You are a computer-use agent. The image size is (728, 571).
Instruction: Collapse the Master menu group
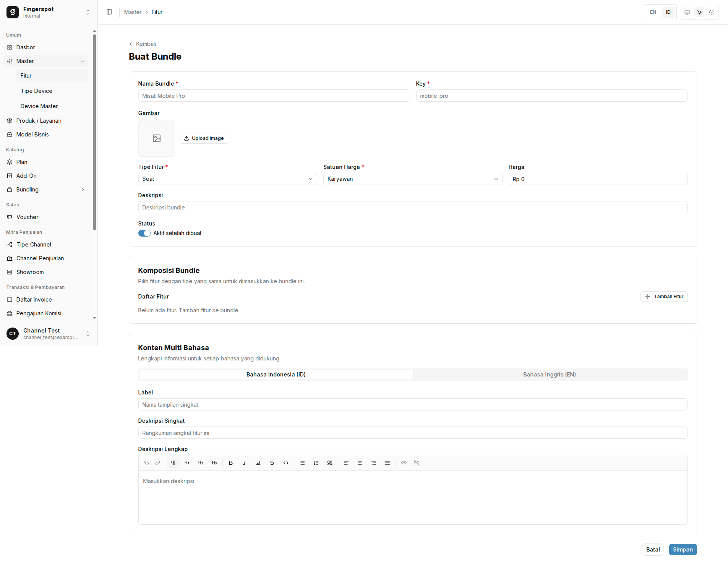(46, 61)
